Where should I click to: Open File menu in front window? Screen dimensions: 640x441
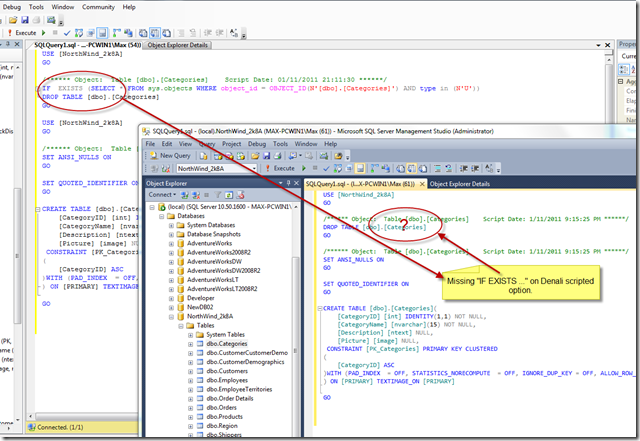pyautogui.click(x=150, y=144)
